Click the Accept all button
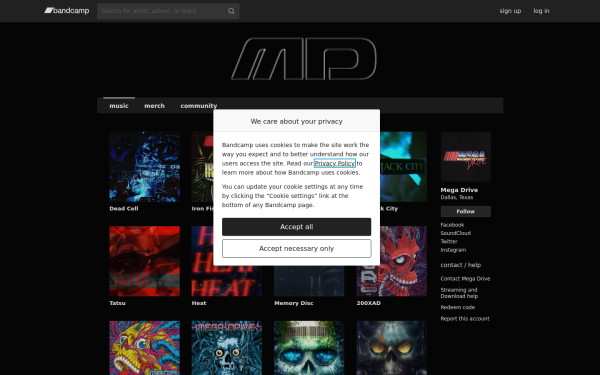 [297, 227]
